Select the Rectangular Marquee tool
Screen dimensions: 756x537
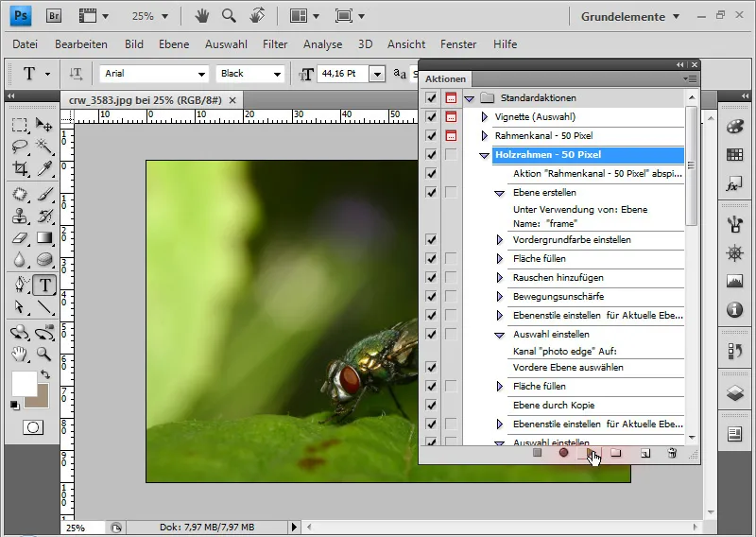(x=20, y=125)
